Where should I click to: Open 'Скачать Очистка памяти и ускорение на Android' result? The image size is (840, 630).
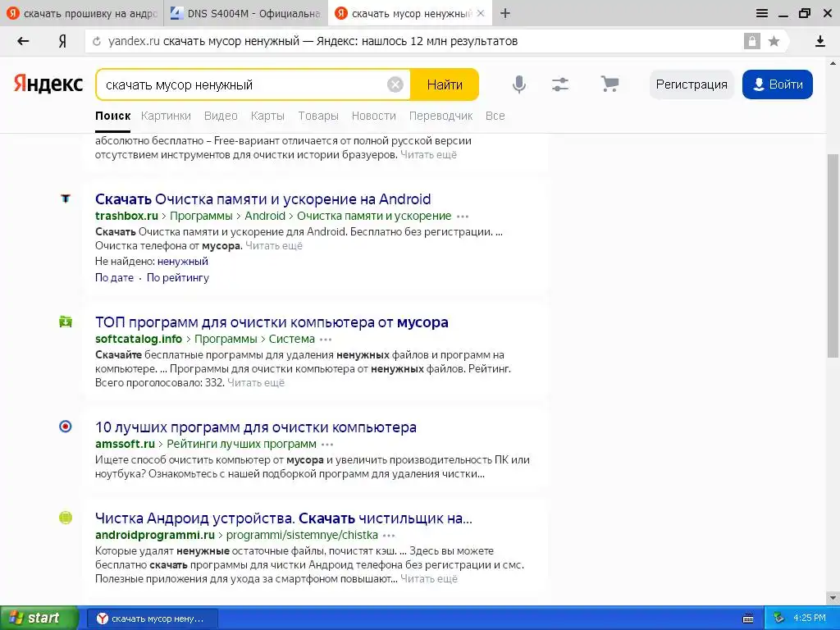(x=263, y=199)
